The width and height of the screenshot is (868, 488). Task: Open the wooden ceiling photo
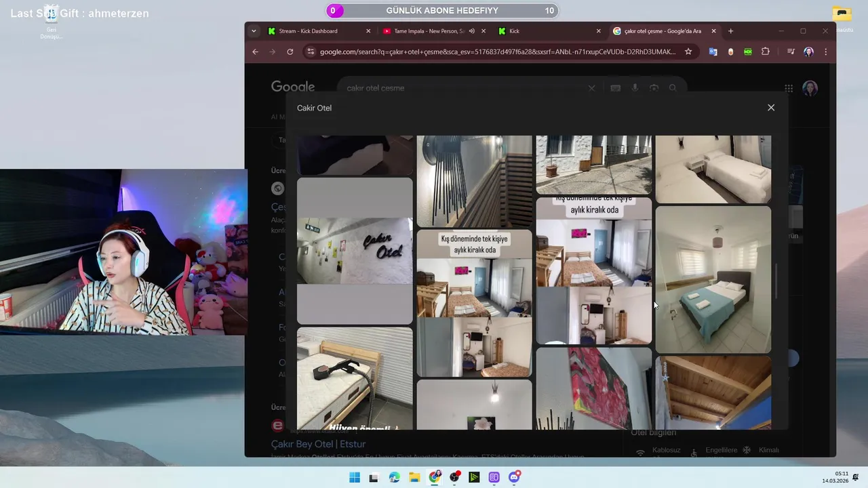pyautogui.click(x=713, y=393)
